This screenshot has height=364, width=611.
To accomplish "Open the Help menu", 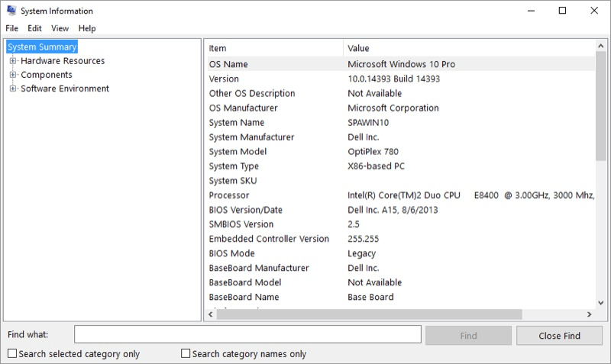I will click(87, 28).
